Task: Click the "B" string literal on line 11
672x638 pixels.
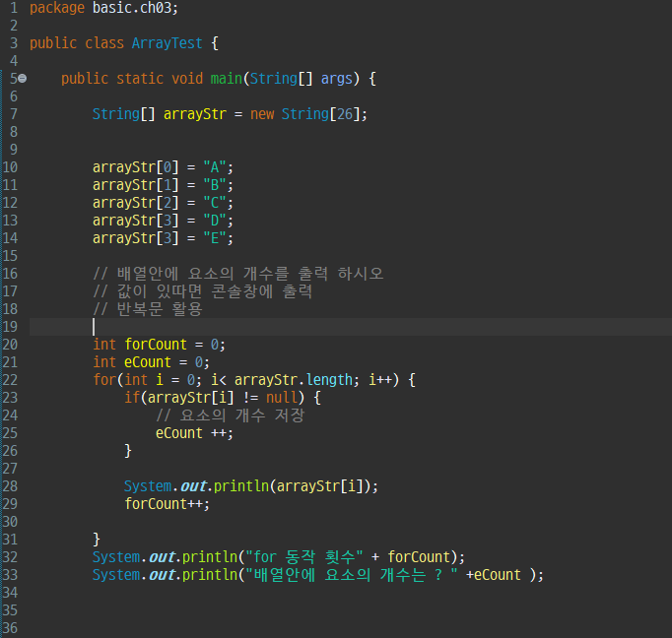Action: [214, 185]
